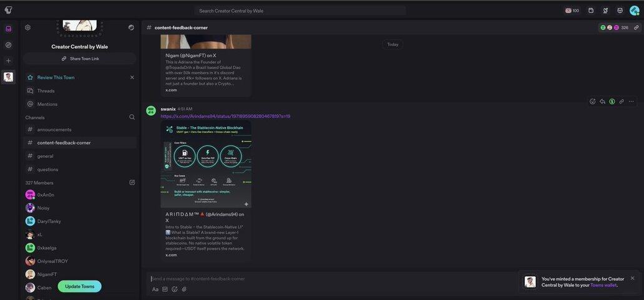
Task: Toggle text formatting Aa option
Action: (155, 289)
